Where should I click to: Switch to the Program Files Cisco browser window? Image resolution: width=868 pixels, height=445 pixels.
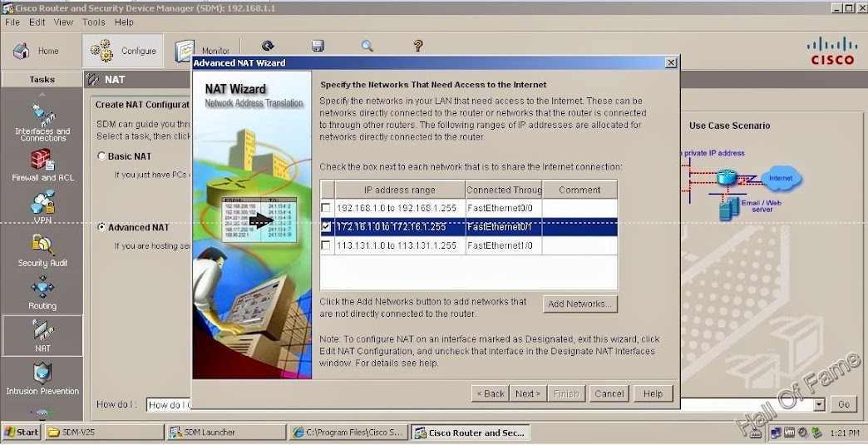[348, 433]
